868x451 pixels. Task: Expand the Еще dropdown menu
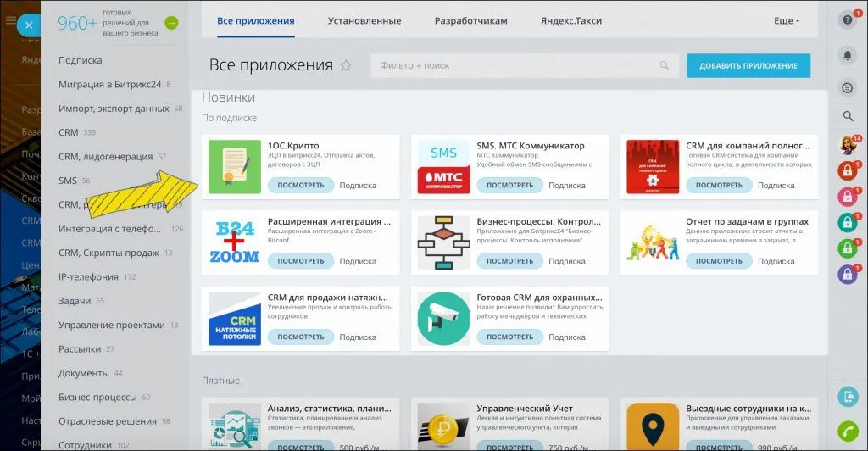(786, 21)
